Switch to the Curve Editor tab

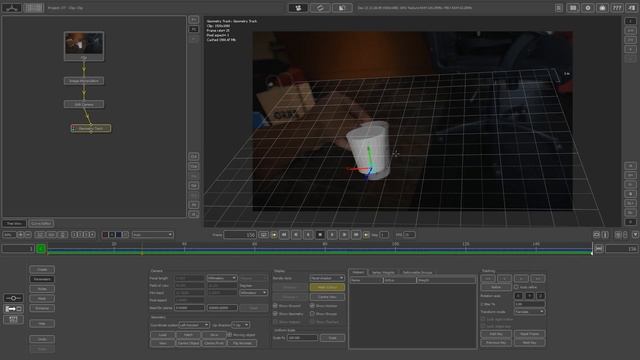pyautogui.click(x=41, y=223)
